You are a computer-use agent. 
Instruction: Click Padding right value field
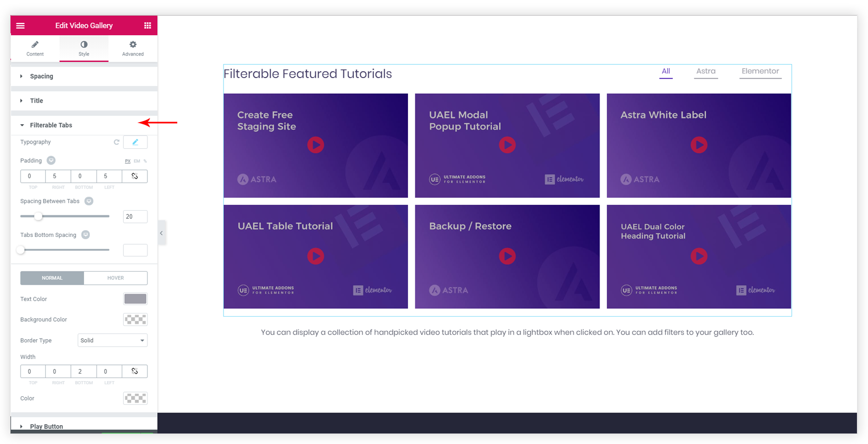click(58, 176)
